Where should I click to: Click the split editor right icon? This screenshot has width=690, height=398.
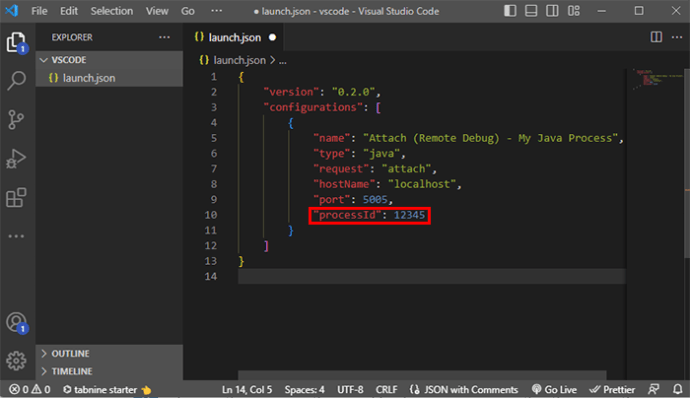tap(656, 37)
